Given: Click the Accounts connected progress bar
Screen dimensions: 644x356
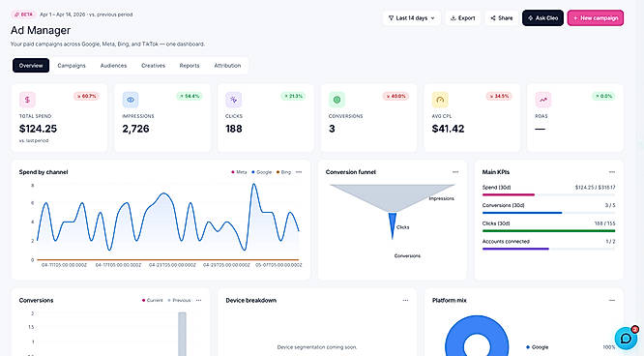Looking at the screenshot, I should click(x=548, y=249).
